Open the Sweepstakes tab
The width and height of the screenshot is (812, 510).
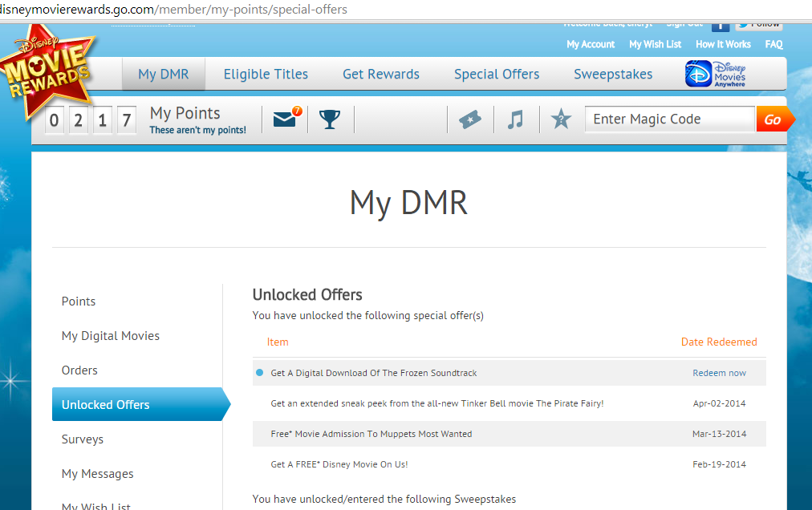[613, 75]
